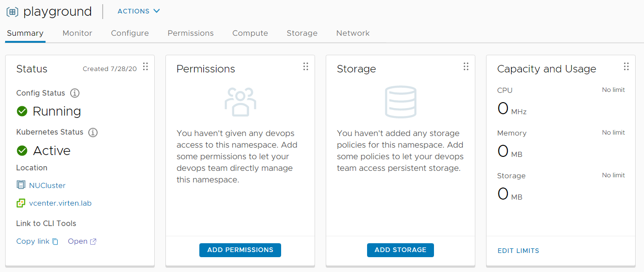Click the Status card drag handle
The height and width of the screenshot is (272, 644).
coord(145,66)
